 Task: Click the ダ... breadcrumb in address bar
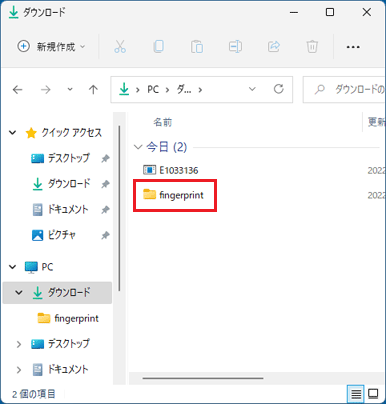point(184,89)
